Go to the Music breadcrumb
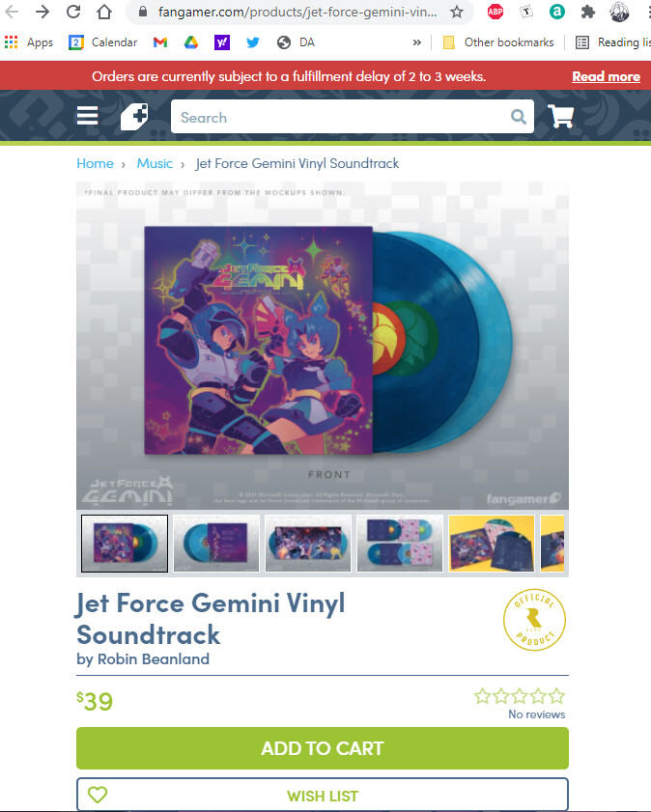The height and width of the screenshot is (812, 651). coord(155,163)
